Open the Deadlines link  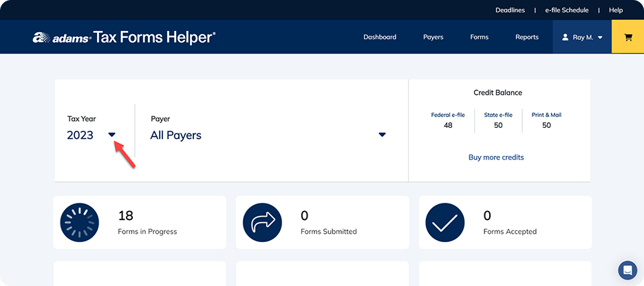tap(510, 10)
